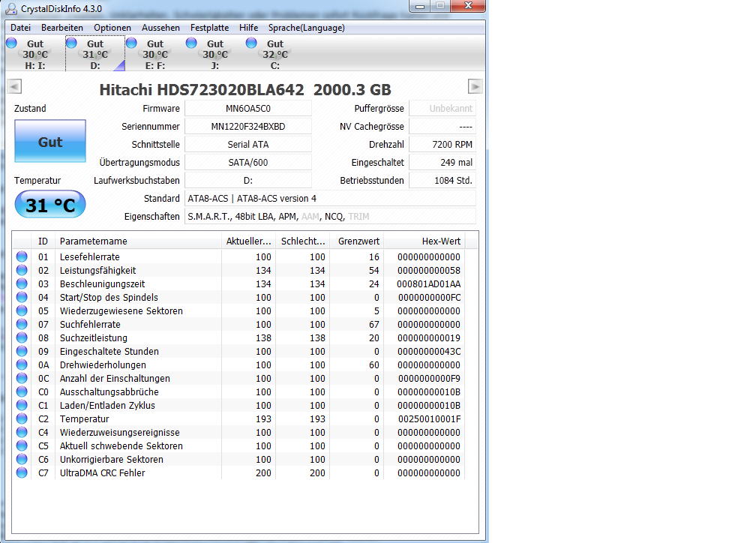Select the E: F: disk status orb
Image resolution: width=756 pixels, height=543 pixels.
pyautogui.click(x=132, y=43)
